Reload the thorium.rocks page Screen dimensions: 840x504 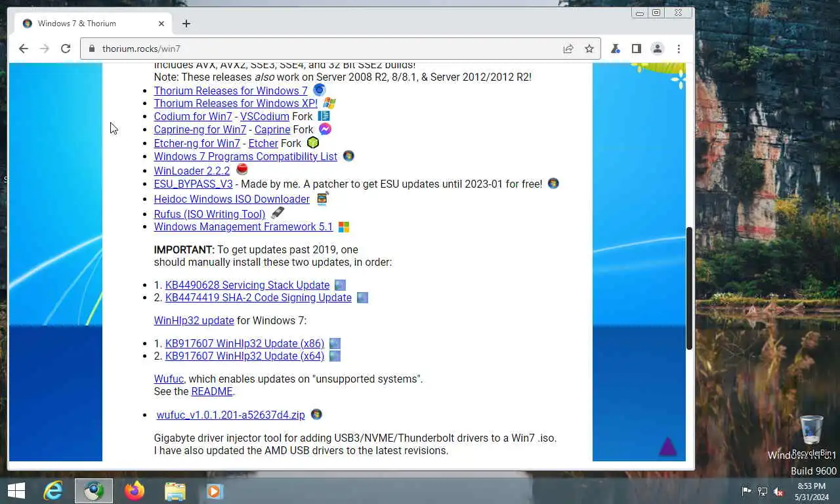pyautogui.click(x=66, y=49)
